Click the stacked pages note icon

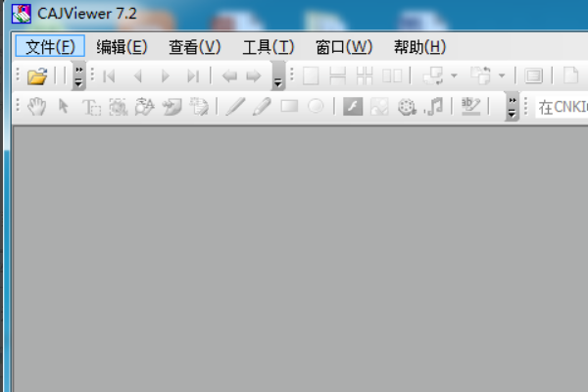(x=199, y=107)
